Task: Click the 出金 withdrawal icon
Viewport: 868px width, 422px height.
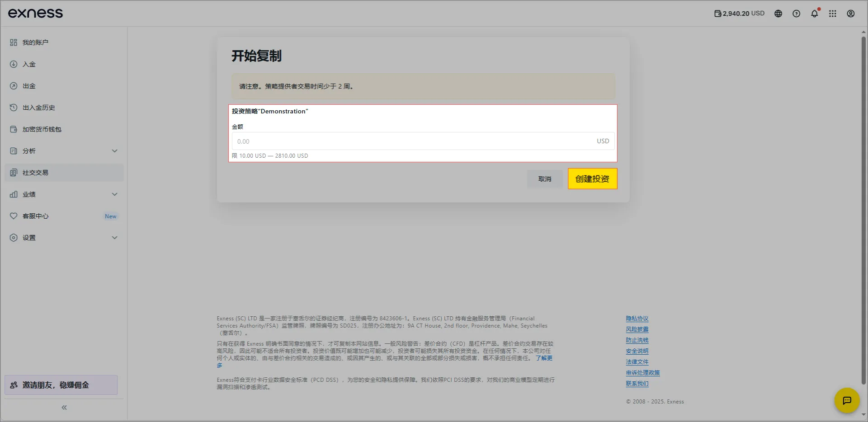Action: [x=14, y=86]
